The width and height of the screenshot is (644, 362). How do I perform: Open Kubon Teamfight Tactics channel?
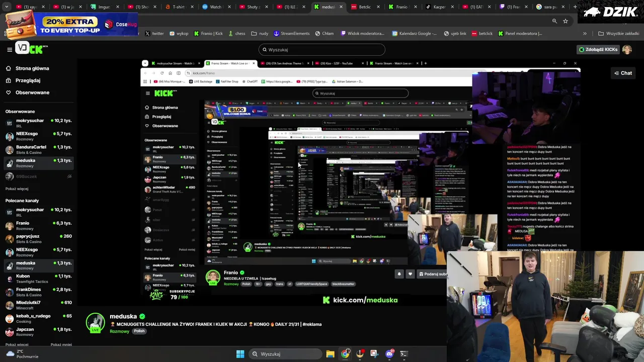(x=38, y=279)
